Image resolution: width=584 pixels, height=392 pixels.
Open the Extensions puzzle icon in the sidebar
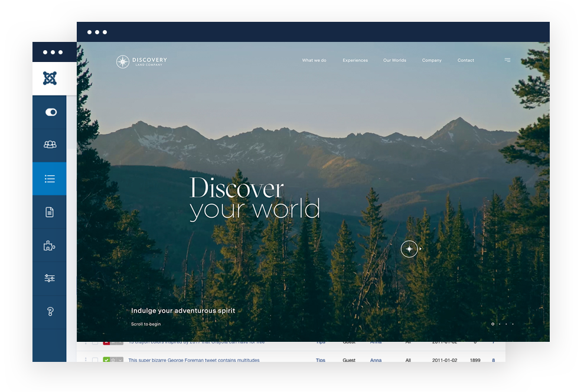pyautogui.click(x=49, y=246)
